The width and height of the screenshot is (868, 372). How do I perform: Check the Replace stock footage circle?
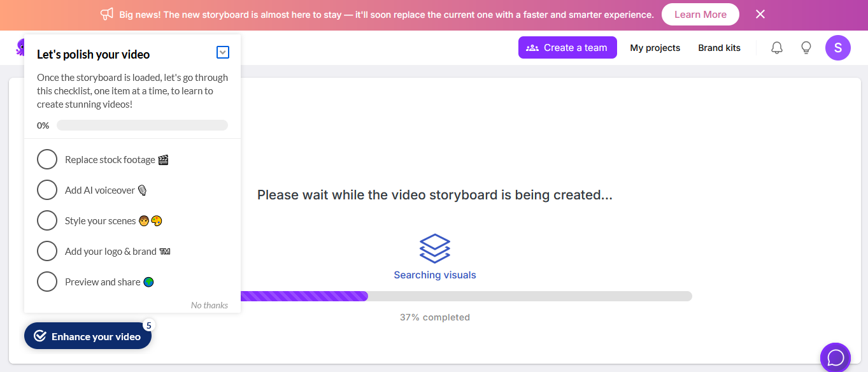(47, 159)
